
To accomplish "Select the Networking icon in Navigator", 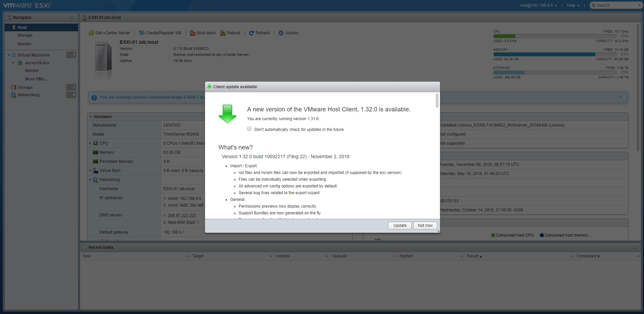I will pos(14,95).
